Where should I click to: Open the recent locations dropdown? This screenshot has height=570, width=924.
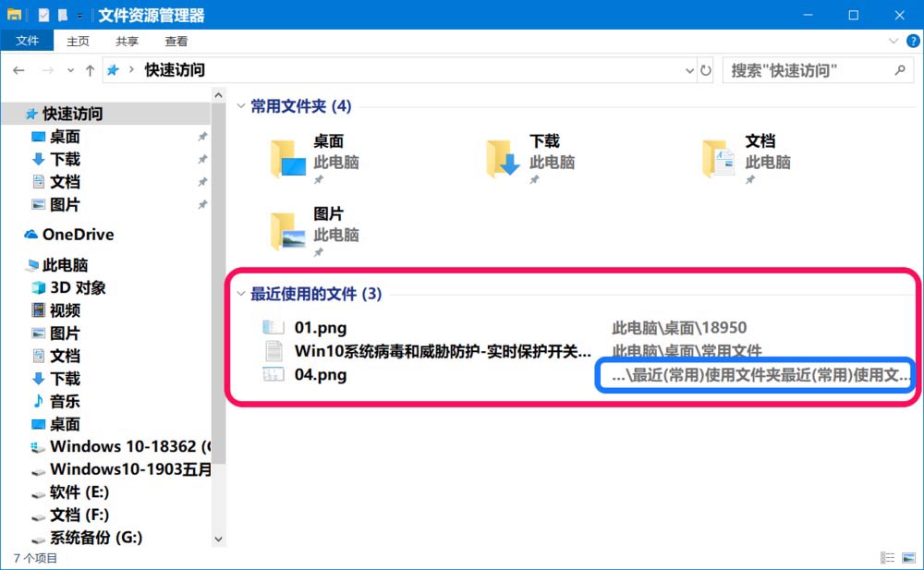(x=70, y=71)
